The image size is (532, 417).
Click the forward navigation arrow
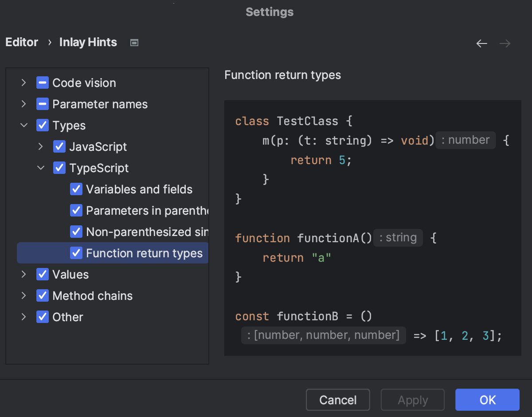(x=505, y=43)
